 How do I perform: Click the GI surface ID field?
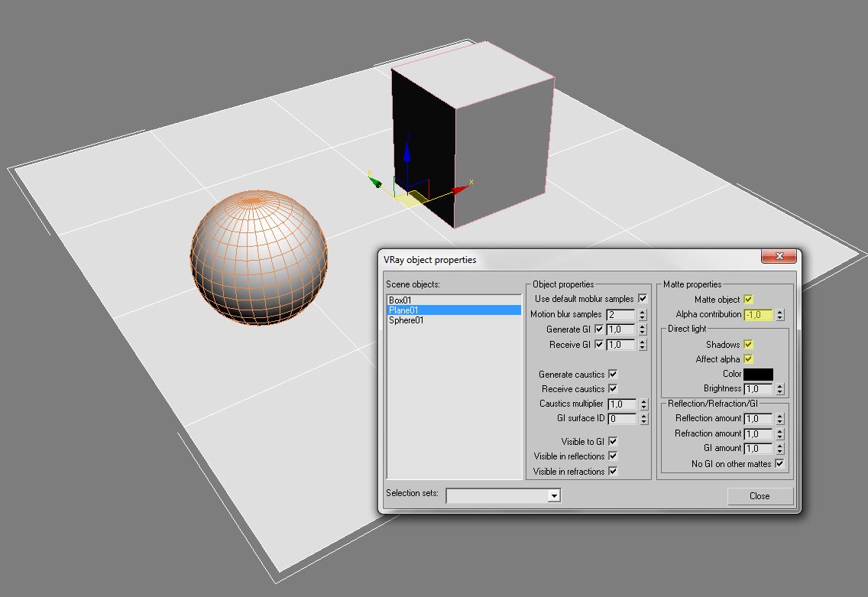click(623, 419)
